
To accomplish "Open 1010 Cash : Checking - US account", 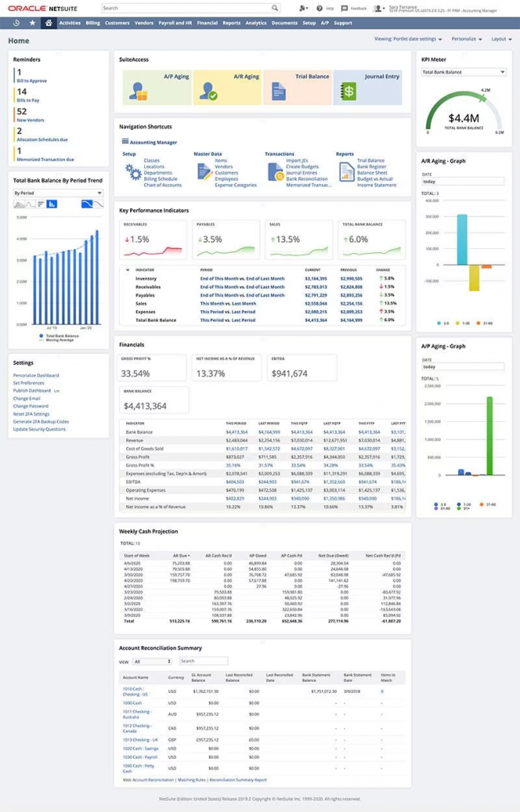I will click(x=135, y=691).
